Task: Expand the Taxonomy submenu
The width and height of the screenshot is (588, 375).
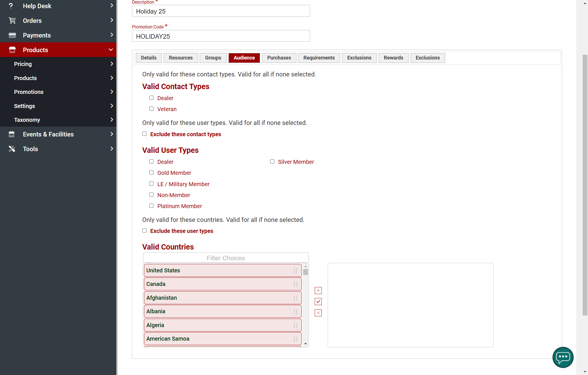Action: coord(112,120)
